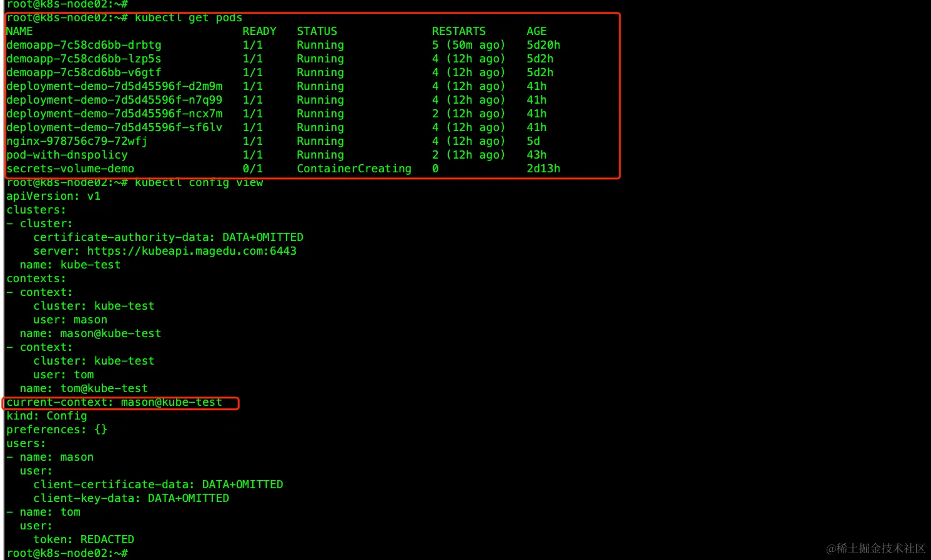
Task: Click the 'kubectl get pods' command text
Action: point(189,17)
